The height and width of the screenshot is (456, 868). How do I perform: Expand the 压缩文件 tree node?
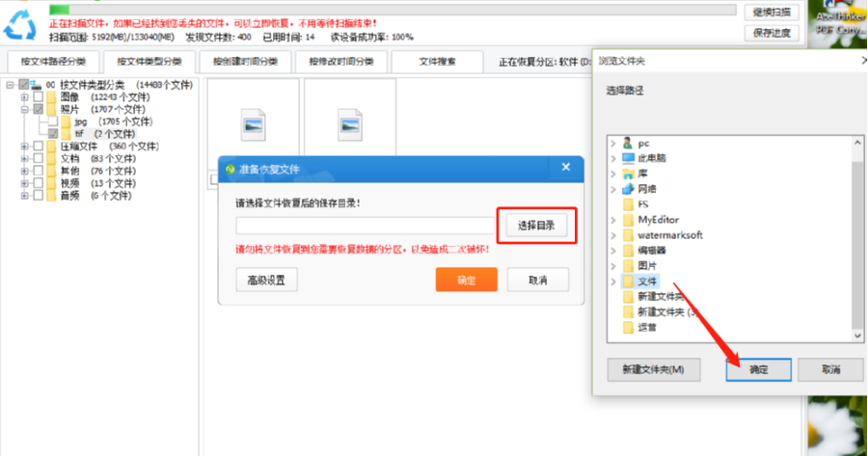pyautogui.click(x=24, y=147)
